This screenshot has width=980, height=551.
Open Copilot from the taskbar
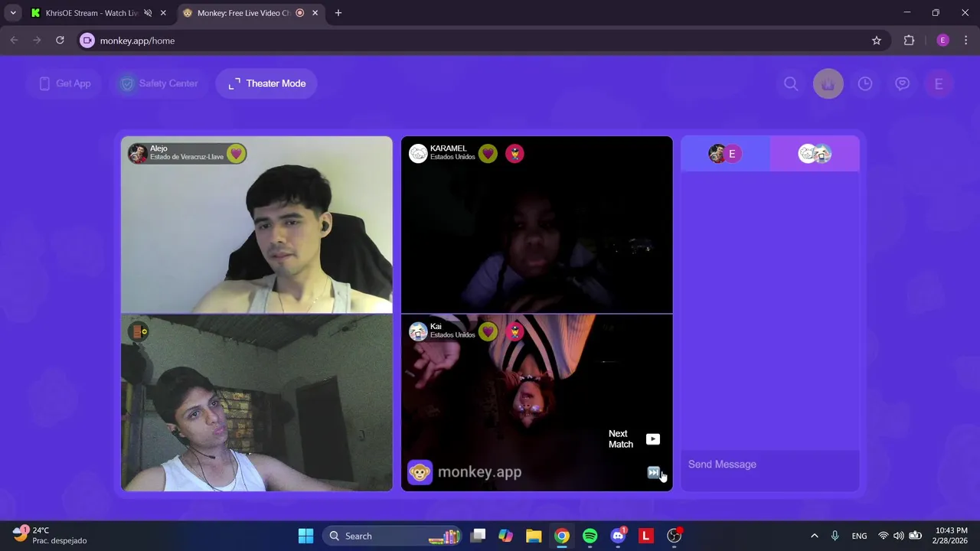coord(505,536)
